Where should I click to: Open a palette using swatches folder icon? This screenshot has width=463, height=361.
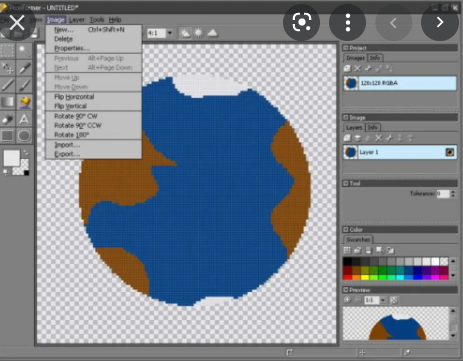click(358, 250)
